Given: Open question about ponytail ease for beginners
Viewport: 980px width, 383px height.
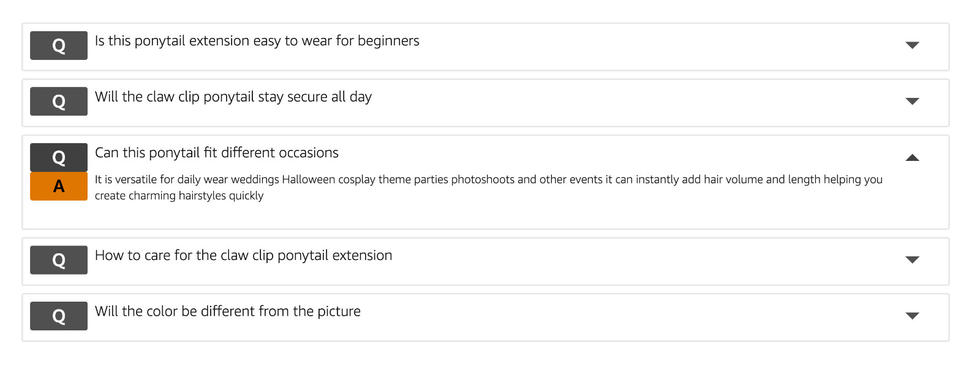Looking at the screenshot, I should [257, 41].
